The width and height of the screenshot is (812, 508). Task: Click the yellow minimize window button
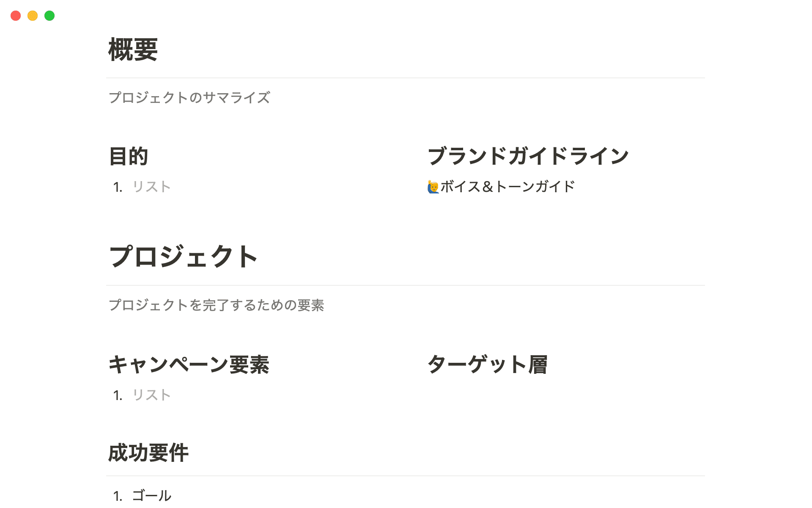point(33,16)
